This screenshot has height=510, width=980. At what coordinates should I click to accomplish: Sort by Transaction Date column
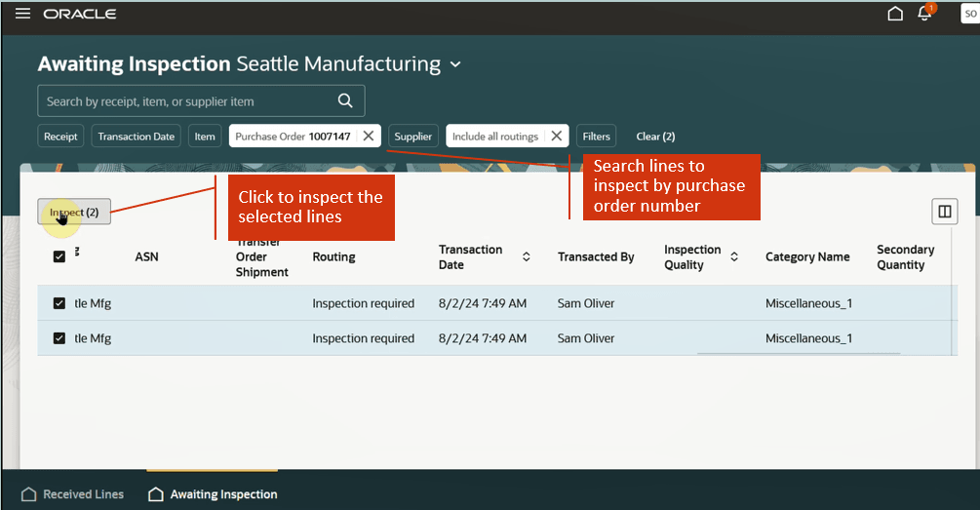pos(527,257)
